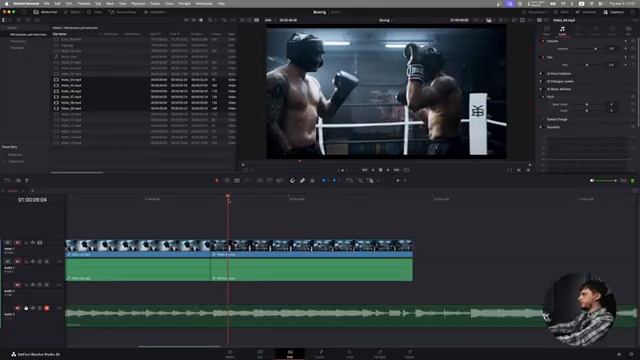
Task: Click the Overwrite Clip toolbar icon
Action: coord(269,180)
